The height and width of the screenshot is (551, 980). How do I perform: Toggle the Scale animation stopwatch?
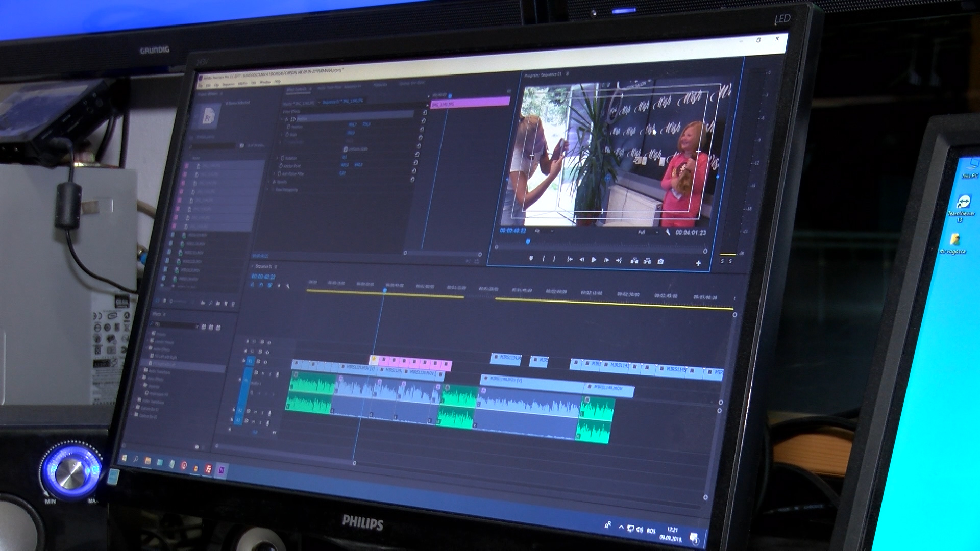point(287,135)
